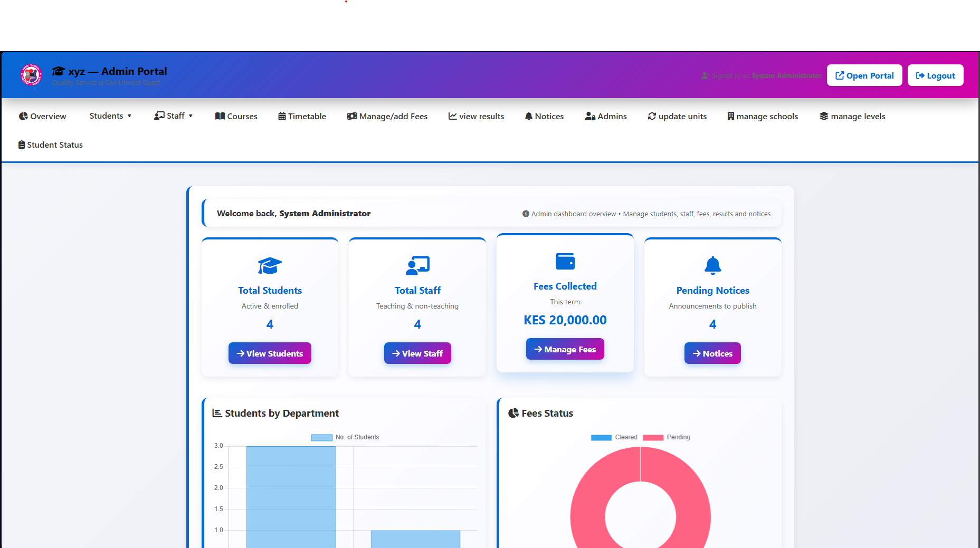Click the info icon in welcome banner
The height and width of the screenshot is (548, 980).
point(526,214)
